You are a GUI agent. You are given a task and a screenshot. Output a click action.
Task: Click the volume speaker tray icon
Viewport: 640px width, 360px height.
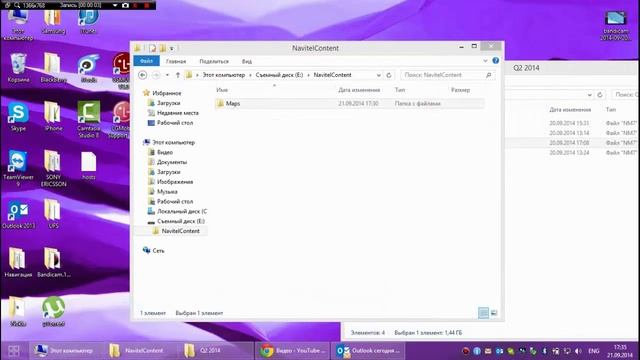(578, 351)
